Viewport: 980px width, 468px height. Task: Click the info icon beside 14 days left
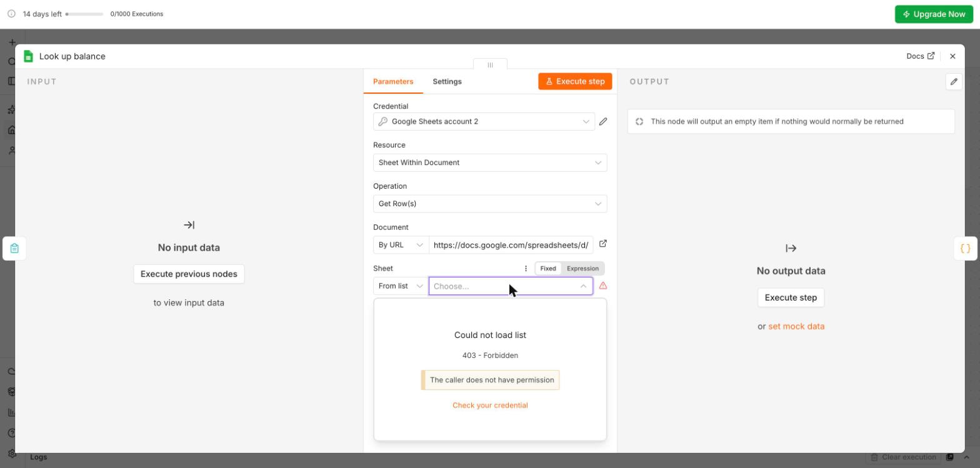pyautogui.click(x=11, y=14)
